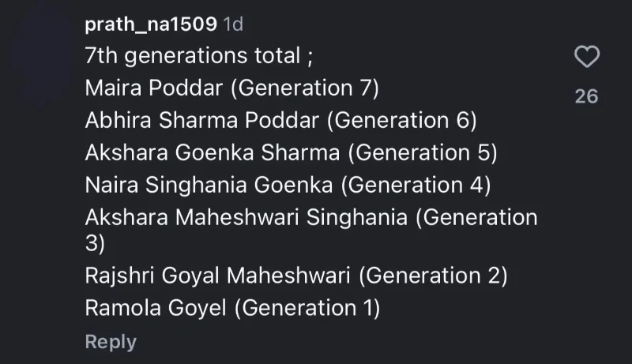Select the name Naira Singhania Goenka
The image size is (632, 364).
(211, 184)
